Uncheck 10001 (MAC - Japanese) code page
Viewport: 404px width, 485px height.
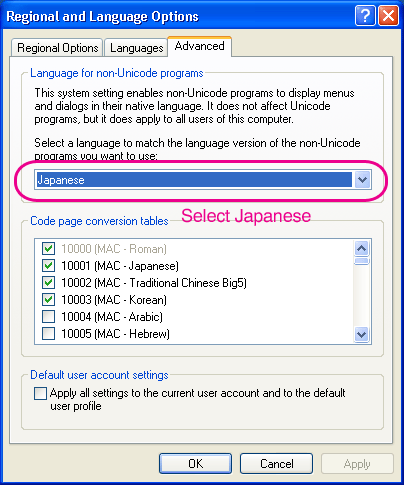click(49, 266)
